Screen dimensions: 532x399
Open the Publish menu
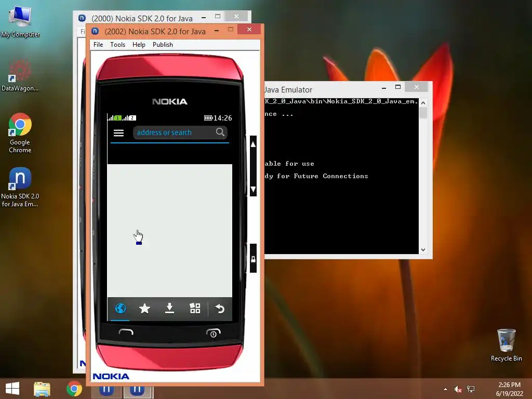coord(163,45)
